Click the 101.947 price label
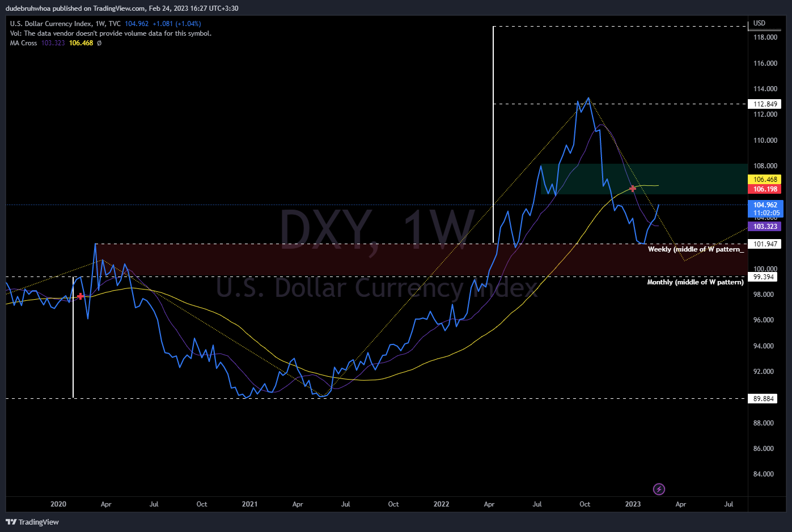The image size is (792, 532). click(x=765, y=244)
